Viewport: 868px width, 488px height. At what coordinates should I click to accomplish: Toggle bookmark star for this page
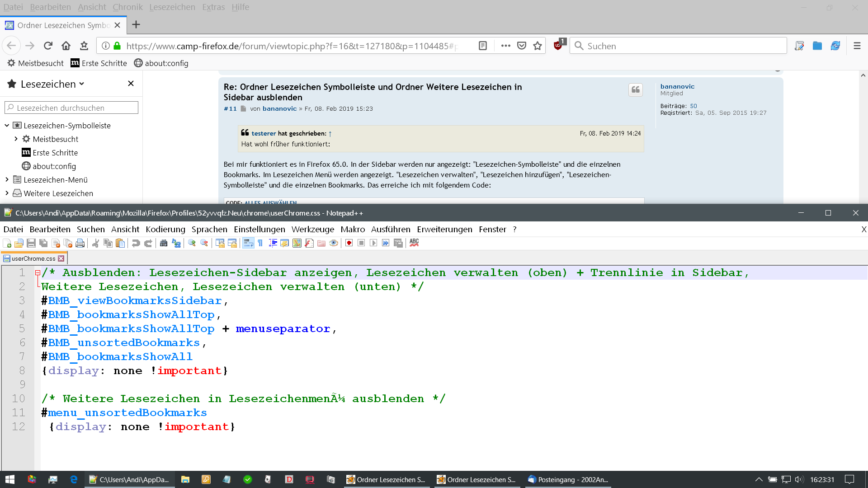538,46
